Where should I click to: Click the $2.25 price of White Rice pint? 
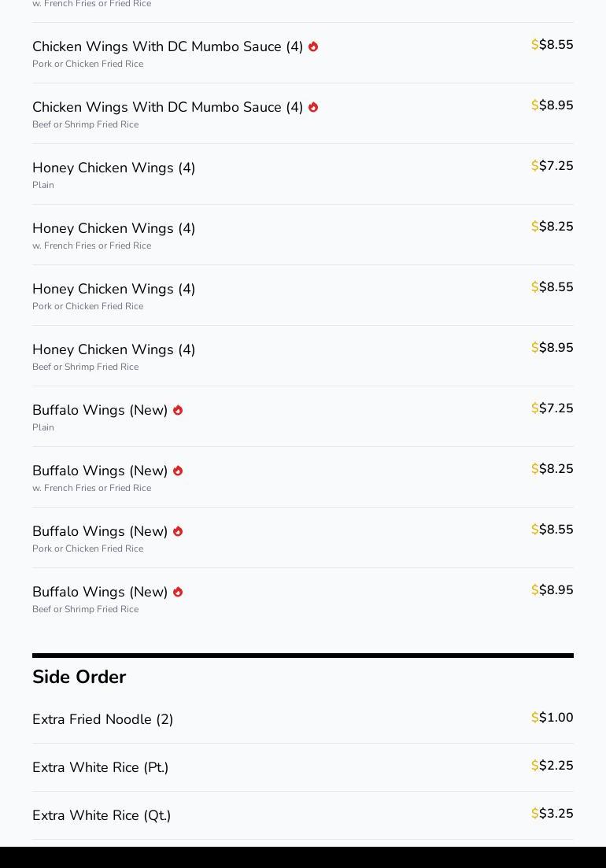(552, 766)
